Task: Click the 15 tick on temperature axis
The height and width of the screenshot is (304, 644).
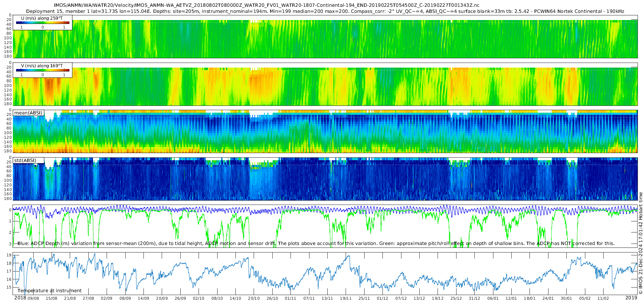Action: pyautogui.click(x=9, y=287)
